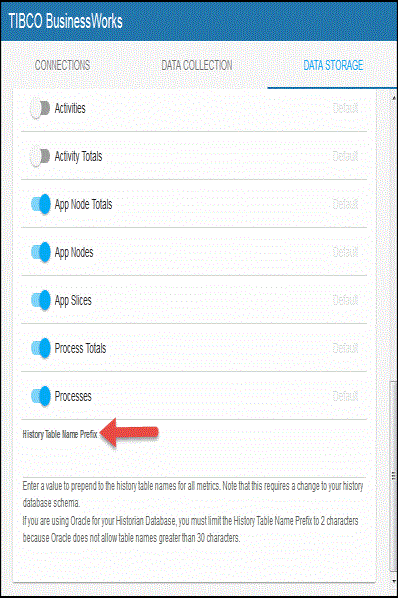
Task: Click the TIBCO BusinessWorks header title
Action: point(65,21)
